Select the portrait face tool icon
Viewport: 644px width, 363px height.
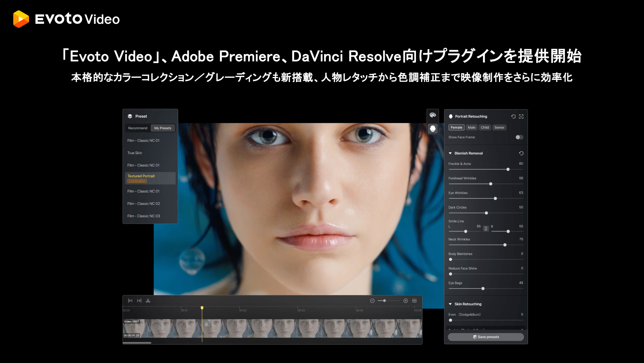coord(433,129)
